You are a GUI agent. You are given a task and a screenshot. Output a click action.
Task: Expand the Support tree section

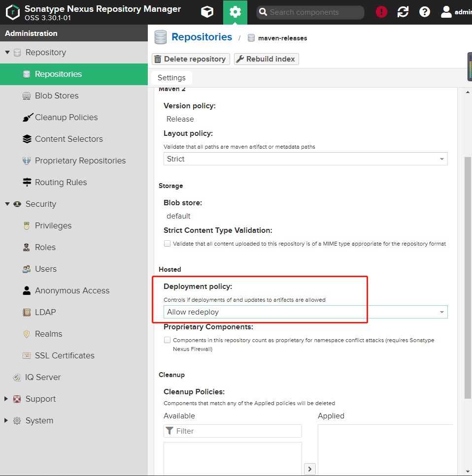coord(6,399)
